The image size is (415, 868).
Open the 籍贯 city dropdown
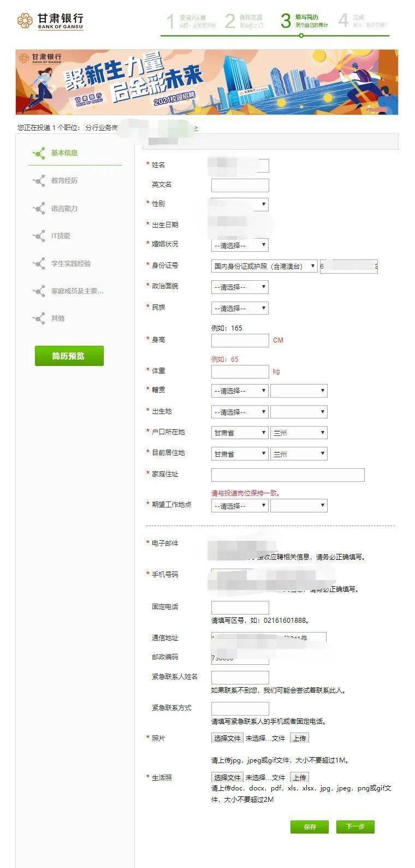299,391
